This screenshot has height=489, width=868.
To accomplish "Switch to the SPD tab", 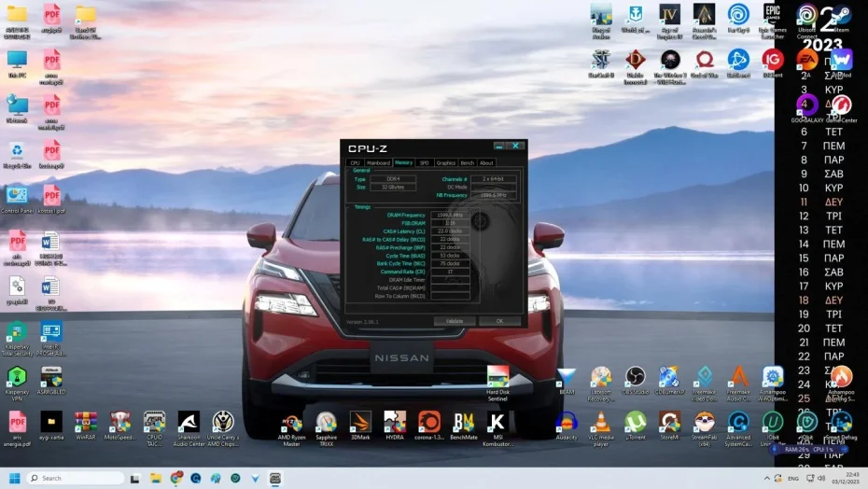I will (x=424, y=162).
